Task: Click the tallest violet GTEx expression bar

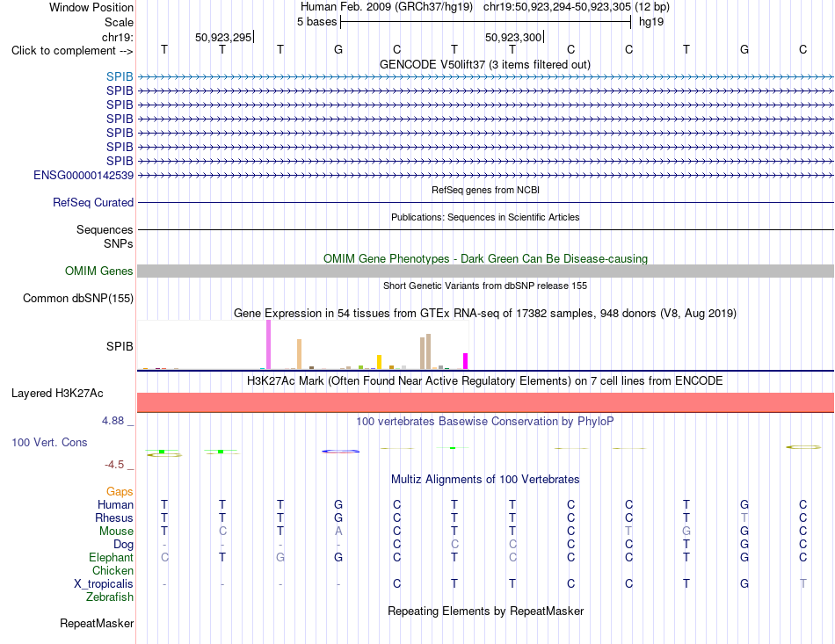Action: coord(268,344)
